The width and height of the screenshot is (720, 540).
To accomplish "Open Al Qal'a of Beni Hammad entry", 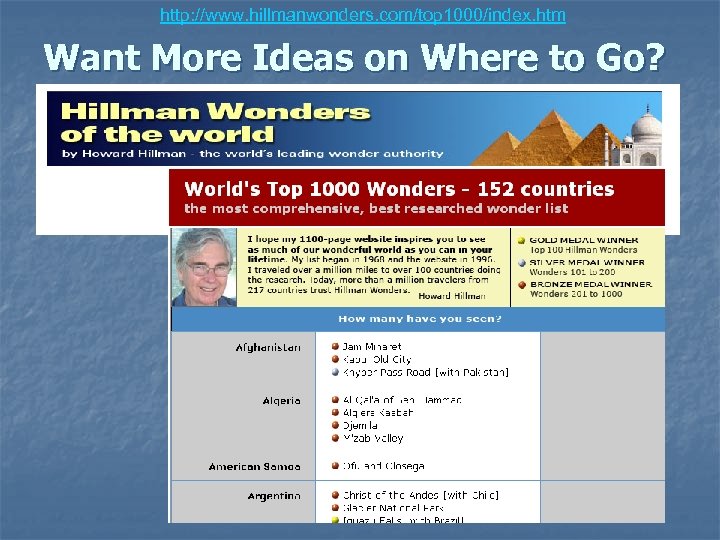I will coord(402,400).
